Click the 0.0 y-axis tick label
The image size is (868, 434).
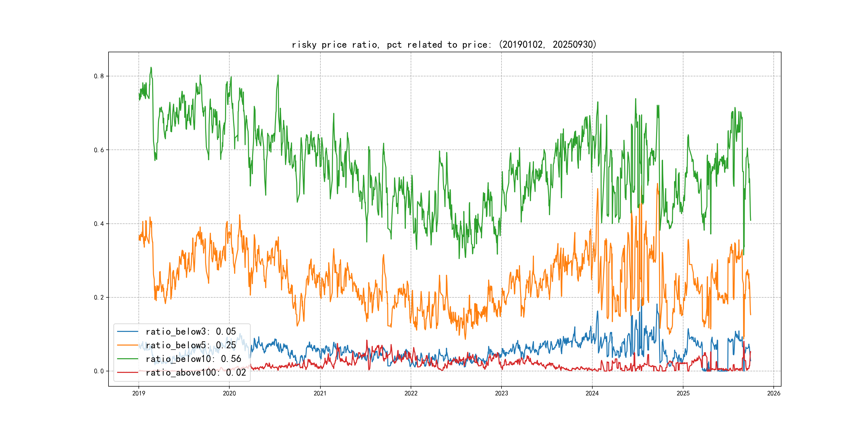tap(99, 371)
